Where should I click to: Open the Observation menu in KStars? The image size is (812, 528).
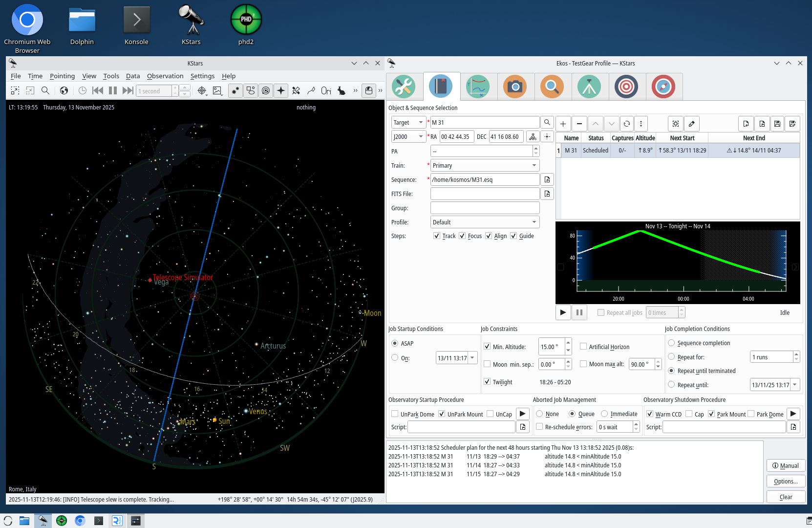click(x=165, y=76)
